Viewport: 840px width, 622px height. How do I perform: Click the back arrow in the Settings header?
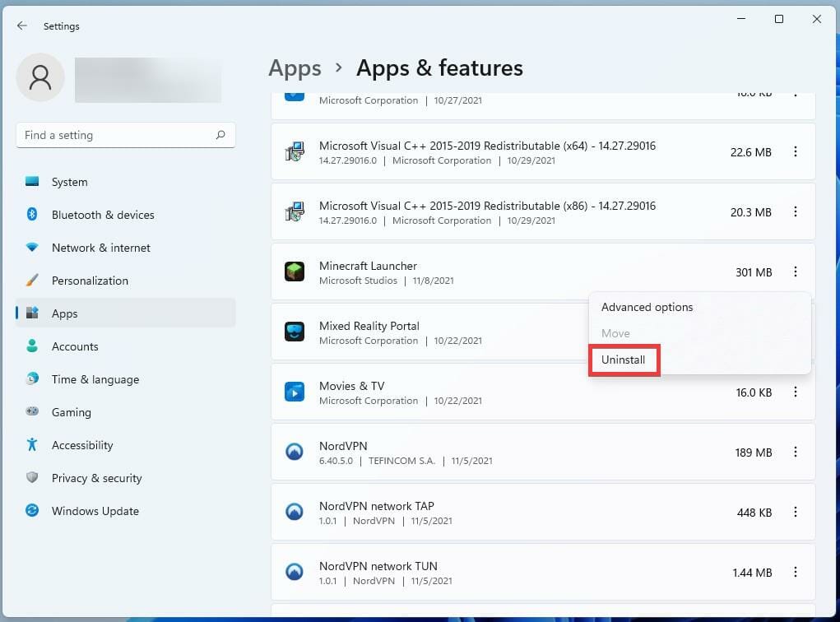(x=22, y=26)
